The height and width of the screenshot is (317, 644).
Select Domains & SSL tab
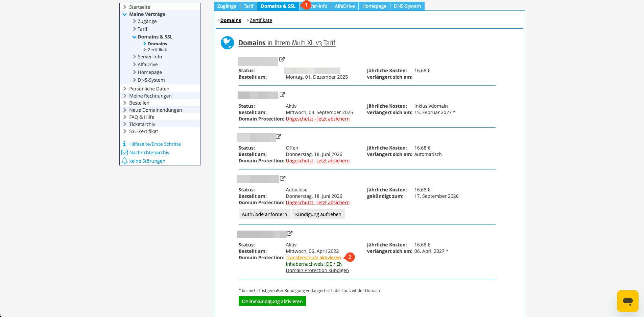click(x=278, y=6)
